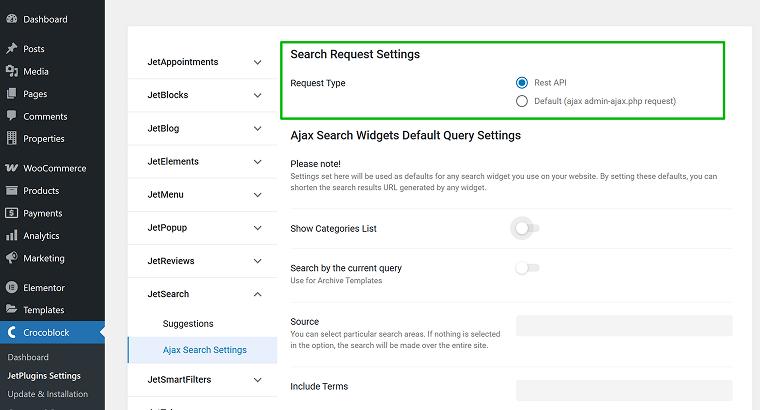Expand the JetSmartFilters section chevron
The image size is (760, 410).
point(257,380)
